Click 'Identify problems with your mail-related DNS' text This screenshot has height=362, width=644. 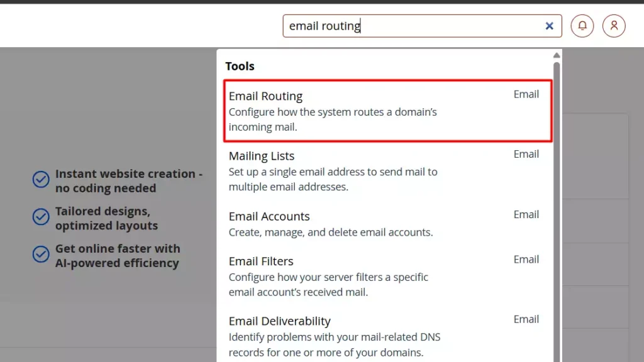[335, 344]
